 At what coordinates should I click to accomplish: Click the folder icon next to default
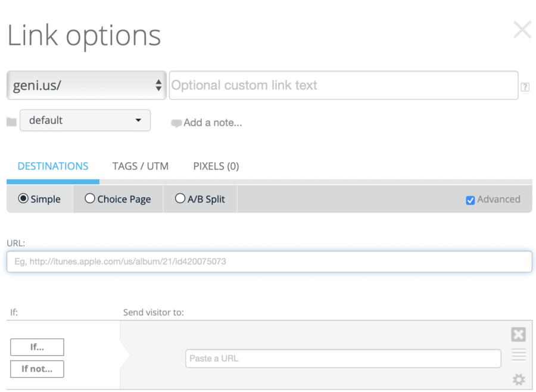(11, 122)
